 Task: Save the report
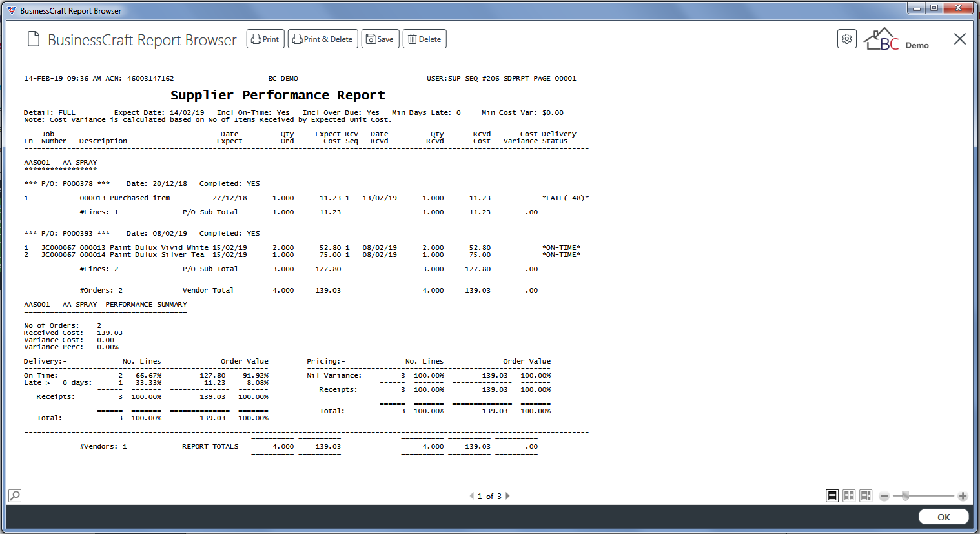pyautogui.click(x=380, y=39)
